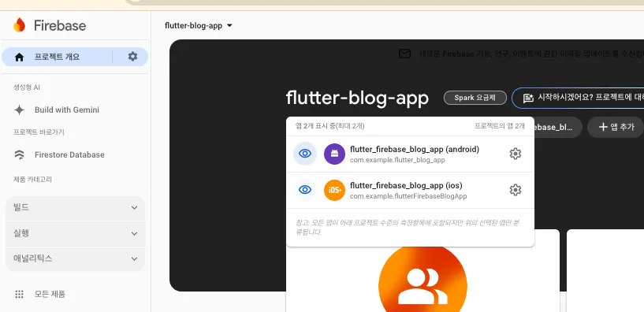This screenshot has height=312, width=644.
Task: Click the orange iOS+ app icon
Action: pos(334,190)
